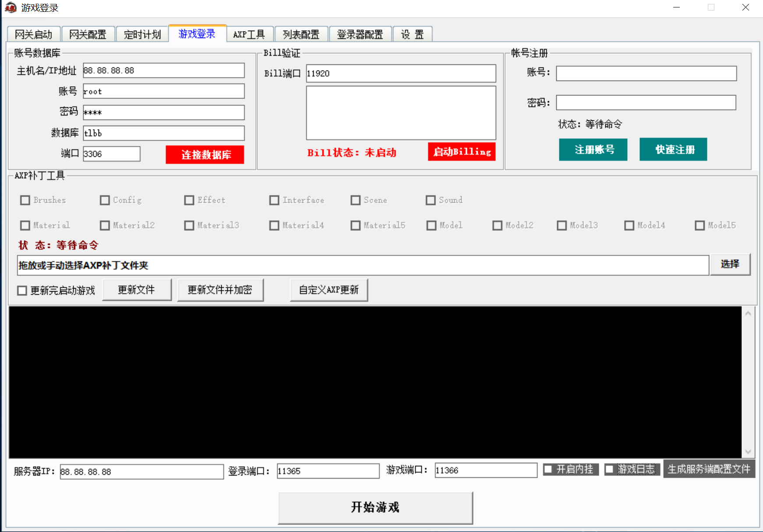Enable the 开启内挂 checkbox
This screenshot has width=763, height=532.
coord(548,469)
